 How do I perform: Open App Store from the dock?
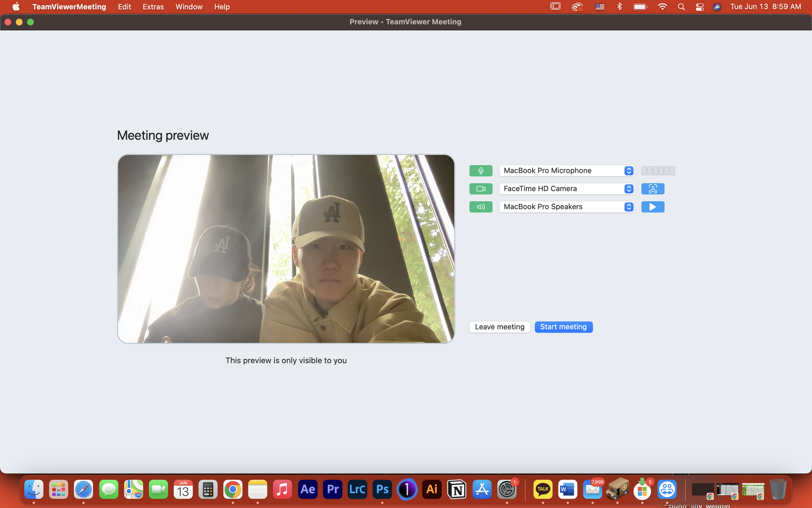pyautogui.click(x=482, y=489)
